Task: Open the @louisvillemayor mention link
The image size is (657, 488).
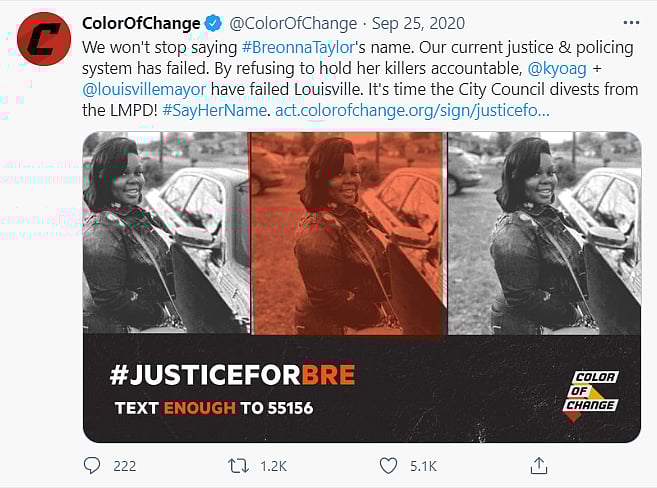Action: [144, 89]
